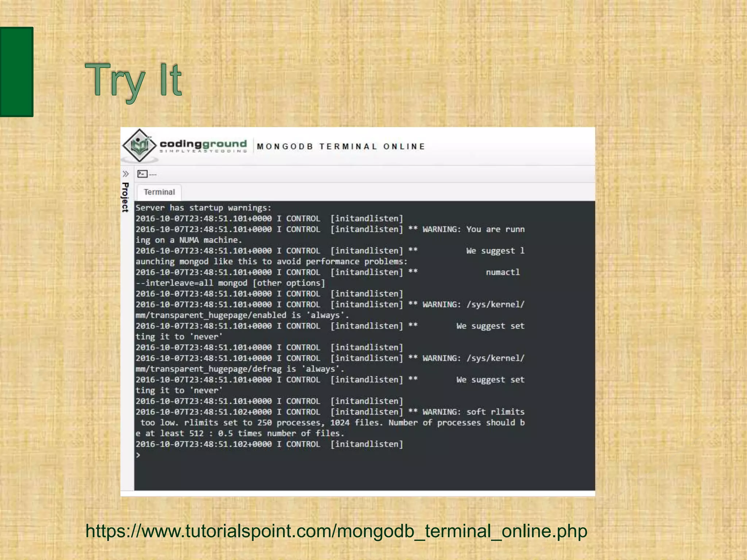Click the '--interleave=all mongod [other options]' line
The image size is (747, 560).
230,283
